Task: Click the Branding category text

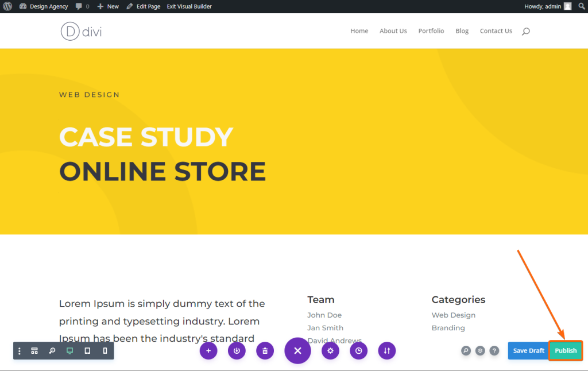Action: (x=448, y=328)
